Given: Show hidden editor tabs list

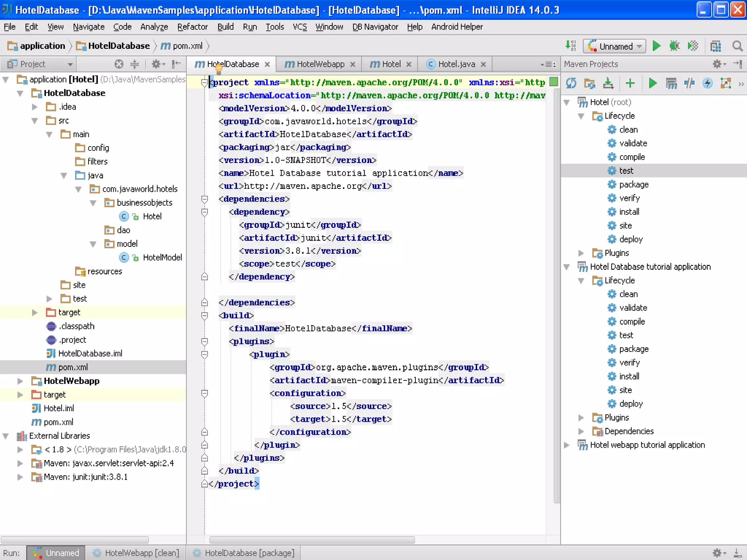Looking at the screenshot, I should coord(548,65).
